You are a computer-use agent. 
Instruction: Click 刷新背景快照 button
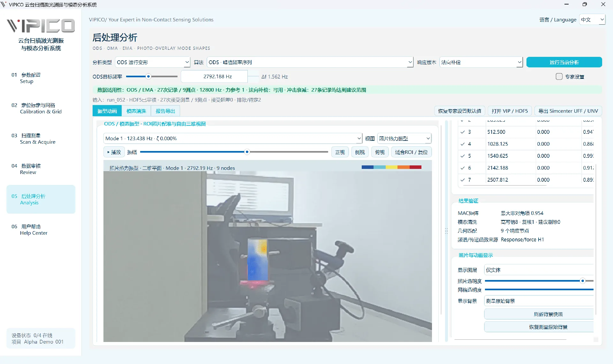click(539, 314)
